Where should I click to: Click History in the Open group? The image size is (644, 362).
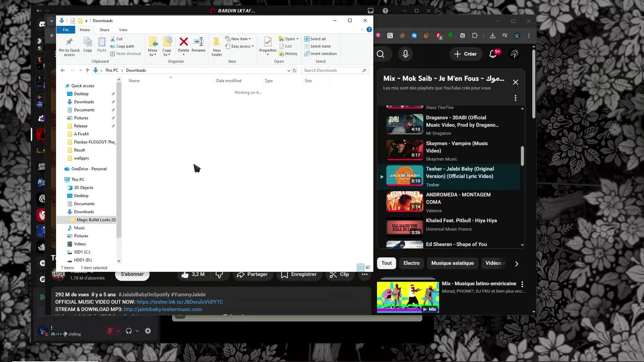pyautogui.click(x=288, y=54)
